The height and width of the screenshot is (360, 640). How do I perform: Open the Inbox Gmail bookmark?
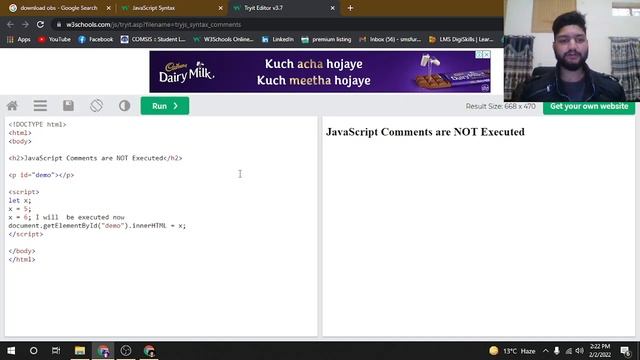[x=390, y=39]
